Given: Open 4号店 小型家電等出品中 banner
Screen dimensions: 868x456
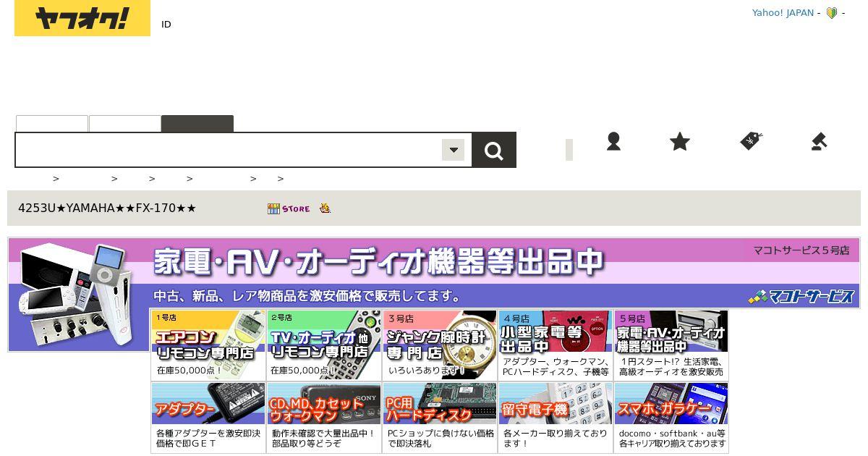Looking at the screenshot, I should coord(556,345).
